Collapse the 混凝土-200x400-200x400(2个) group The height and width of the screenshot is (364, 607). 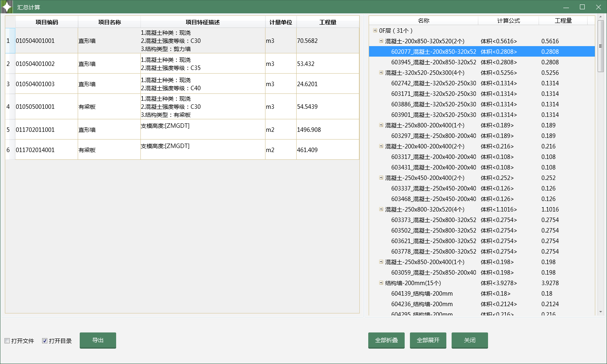(381, 146)
